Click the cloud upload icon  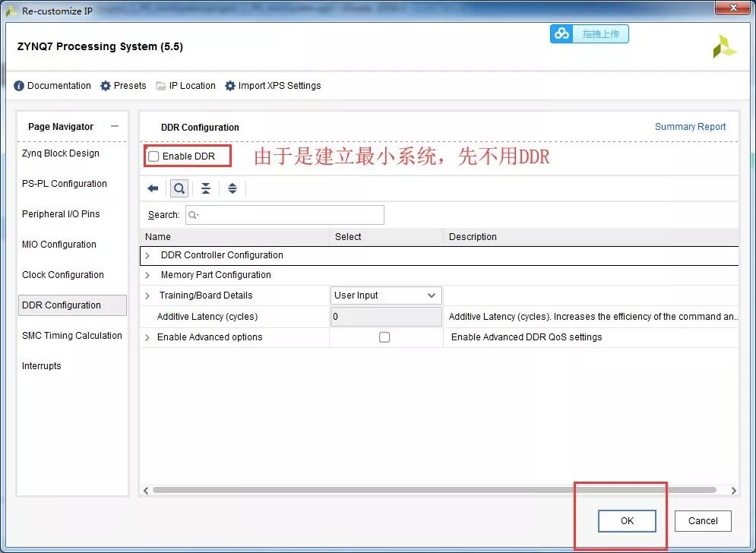pyautogui.click(x=561, y=33)
